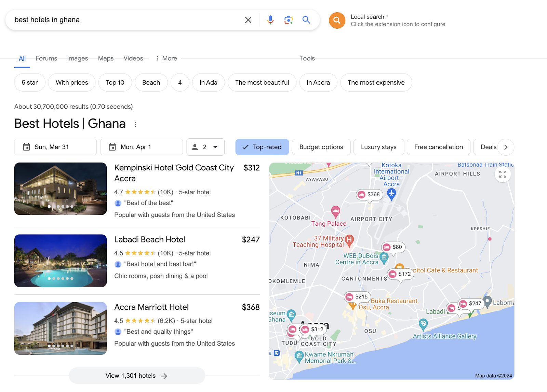This screenshot has width=547, height=392.
Task: Click View 1,301 hotels button
Action: coord(137,376)
